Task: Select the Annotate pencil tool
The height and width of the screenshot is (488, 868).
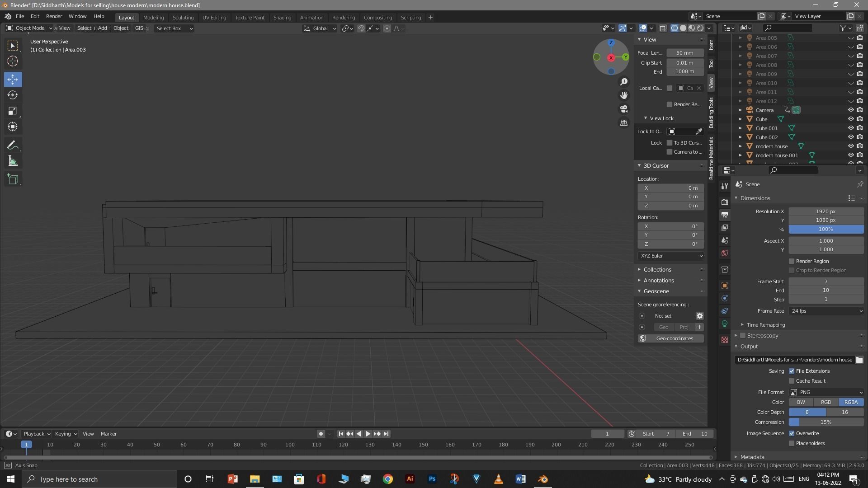Action: coord(13,145)
